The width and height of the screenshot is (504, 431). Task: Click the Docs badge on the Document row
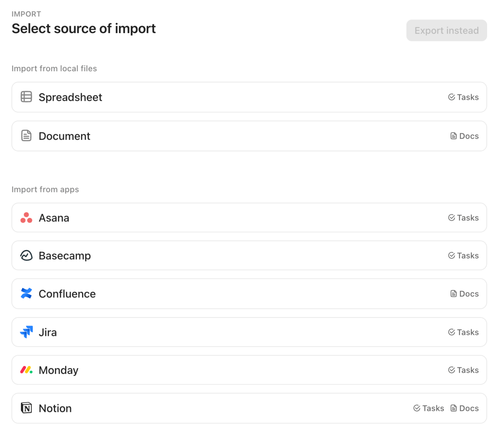tap(464, 136)
